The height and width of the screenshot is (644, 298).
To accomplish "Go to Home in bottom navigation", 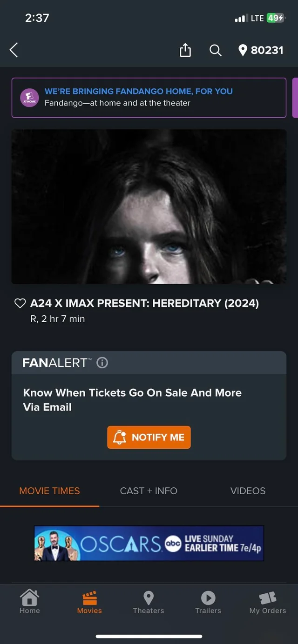I will [30, 602].
